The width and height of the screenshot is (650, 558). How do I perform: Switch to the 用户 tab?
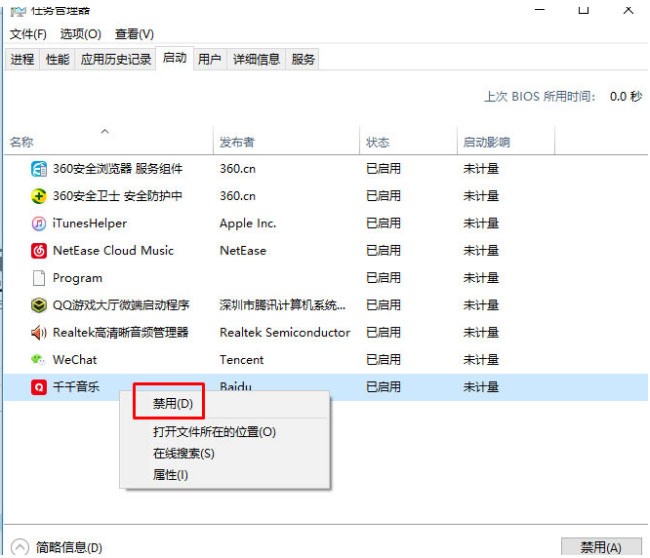(209, 59)
